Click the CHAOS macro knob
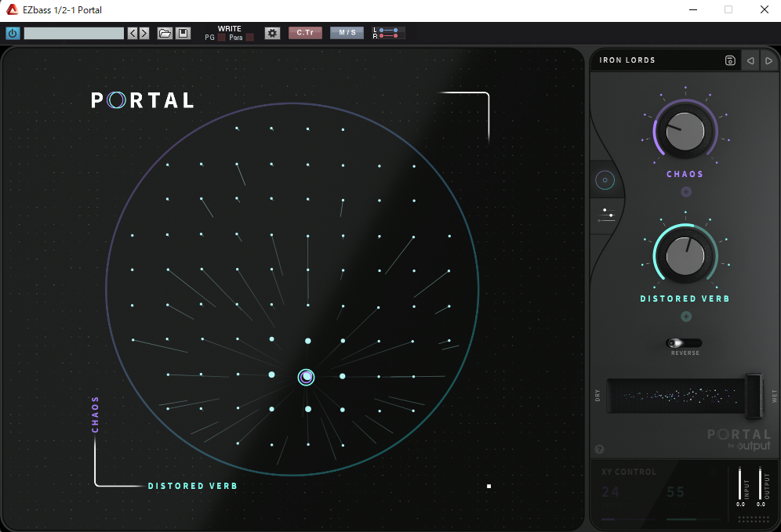The height and width of the screenshot is (532, 781). click(685, 132)
